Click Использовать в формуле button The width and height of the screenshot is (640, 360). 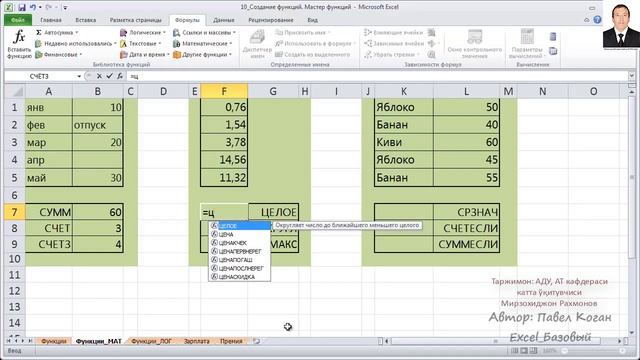click(315, 43)
